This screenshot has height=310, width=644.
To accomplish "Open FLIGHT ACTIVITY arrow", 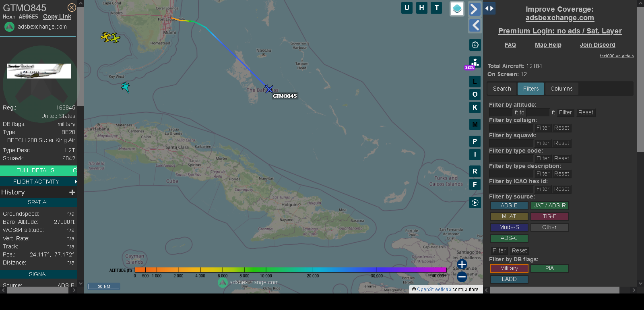I will click(76, 182).
